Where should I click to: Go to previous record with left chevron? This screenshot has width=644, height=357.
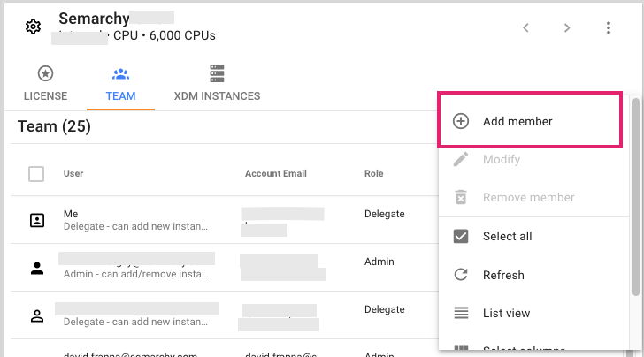pos(525,27)
